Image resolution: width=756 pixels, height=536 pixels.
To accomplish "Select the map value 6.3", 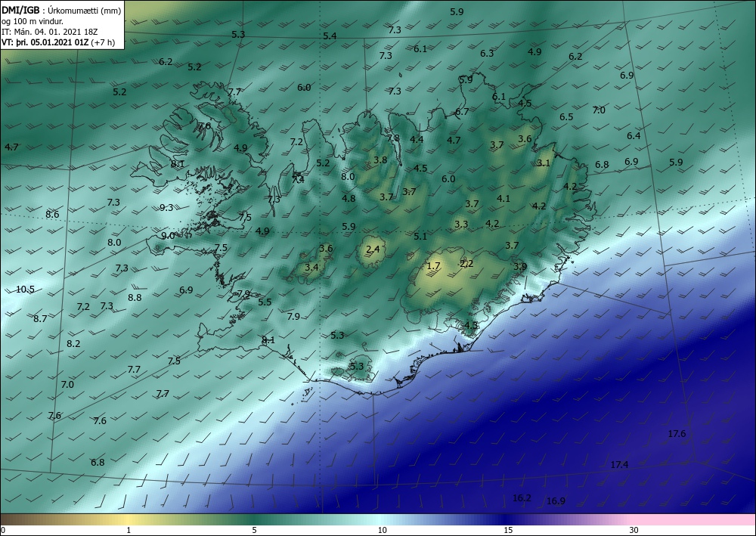I will 487,54.
